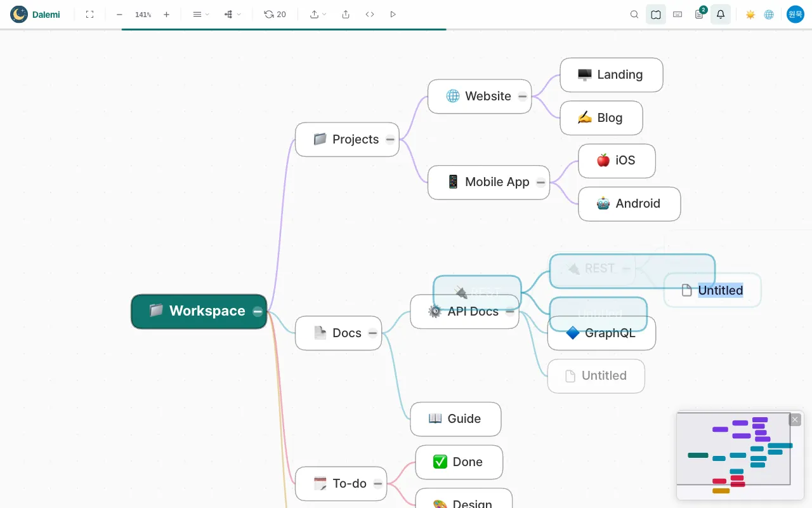Collapse the Website branch

522,97
